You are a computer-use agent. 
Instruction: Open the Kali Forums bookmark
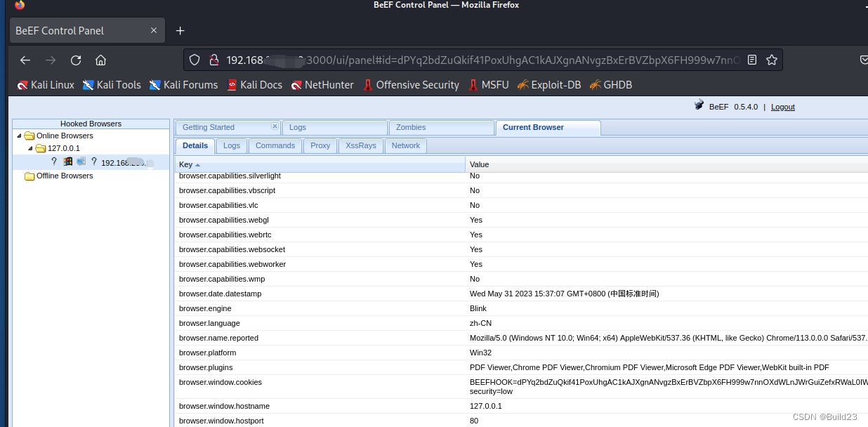pyautogui.click(x=184, y=85)
